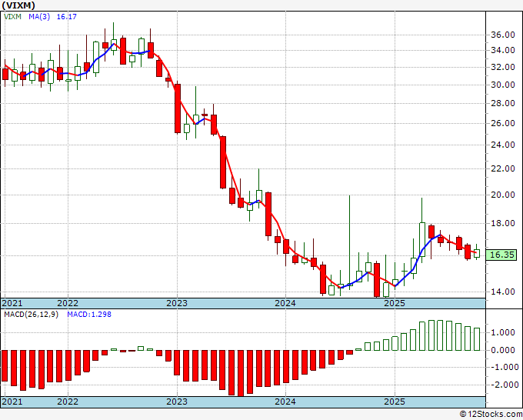Image resolution: width=523 pixels, height=420 pixels.
Task: Click the 26.00 price axis label
Action: 502,123
